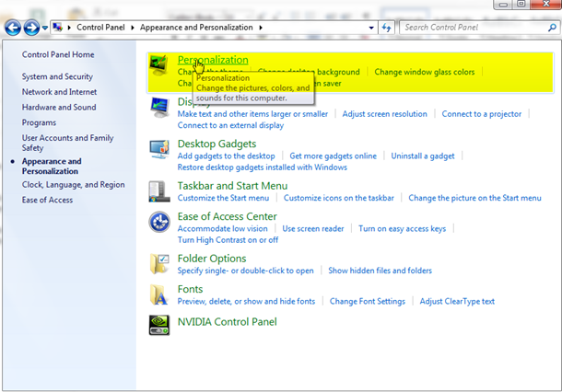The image size is (562, 392).
Task: Click the Fonts folder icon
Action: (158, 294)
